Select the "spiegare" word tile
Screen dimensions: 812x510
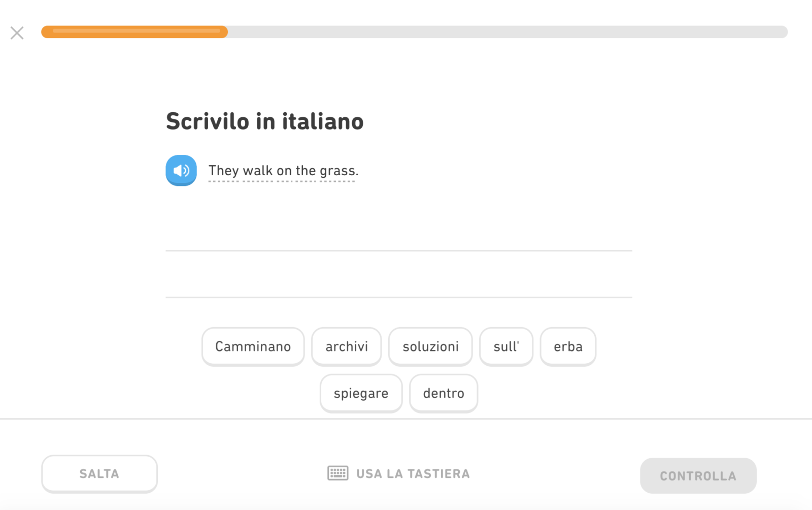click(361, 393)
